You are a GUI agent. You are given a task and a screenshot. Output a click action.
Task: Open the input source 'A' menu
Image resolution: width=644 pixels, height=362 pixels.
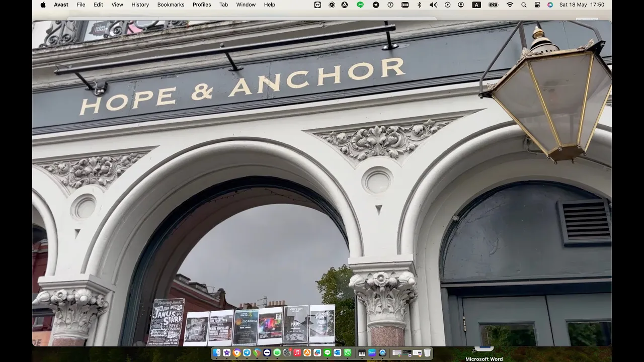(476, 5)
